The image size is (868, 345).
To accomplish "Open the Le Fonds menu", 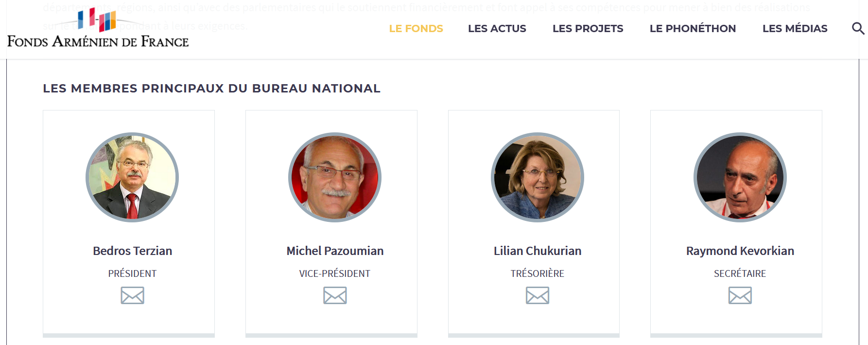I will click(x=416, y=29).
